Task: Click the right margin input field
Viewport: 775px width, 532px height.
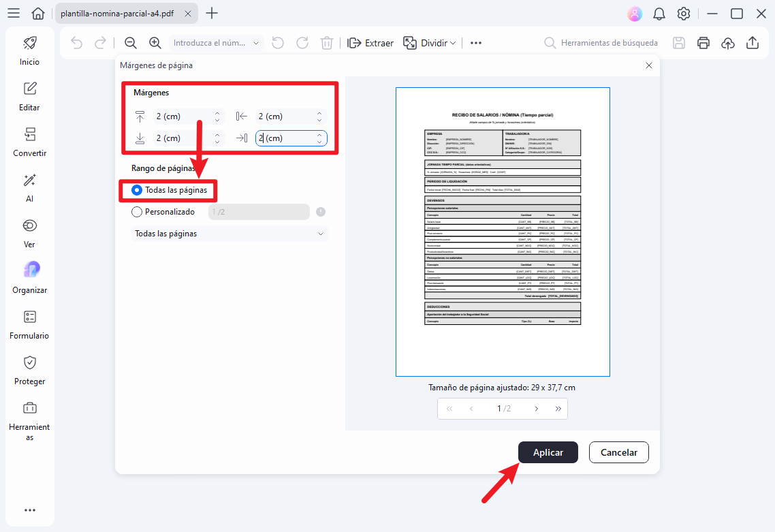Action: pyautogui.click(x=286, y=138)
